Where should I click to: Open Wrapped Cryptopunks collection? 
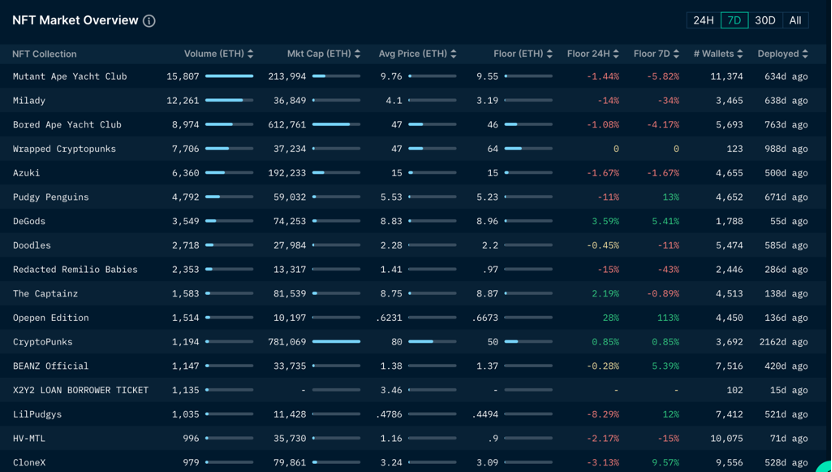[64, 149]
